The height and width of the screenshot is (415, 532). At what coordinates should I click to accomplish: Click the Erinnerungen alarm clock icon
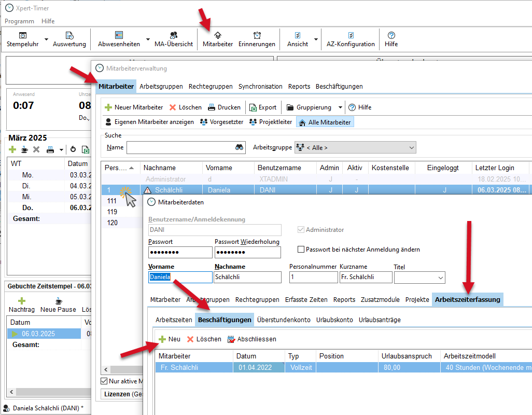tap(257, 35)
